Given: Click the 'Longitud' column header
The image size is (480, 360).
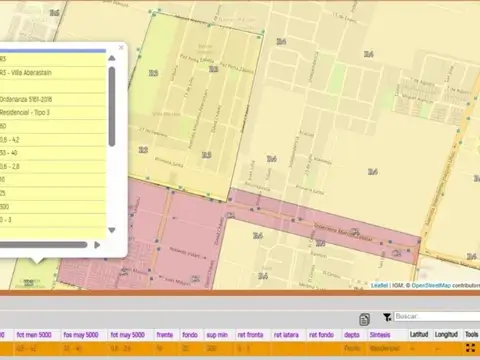Looking at the screenshot, I should tap(446, 334).
